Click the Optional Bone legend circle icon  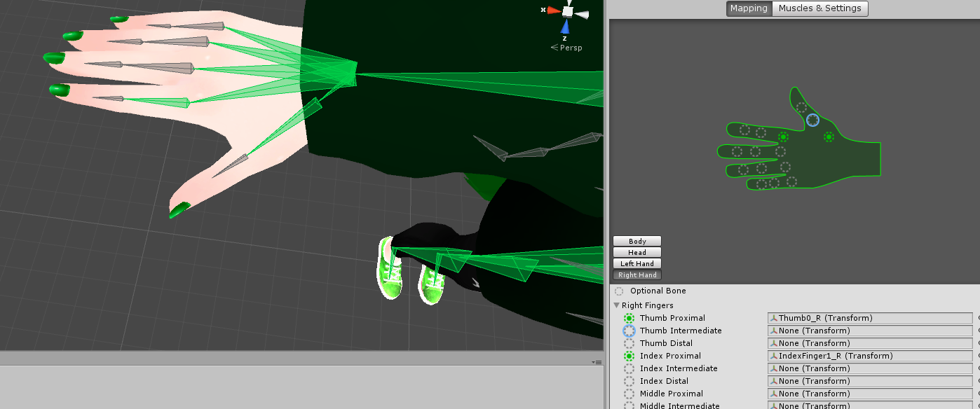619,291
